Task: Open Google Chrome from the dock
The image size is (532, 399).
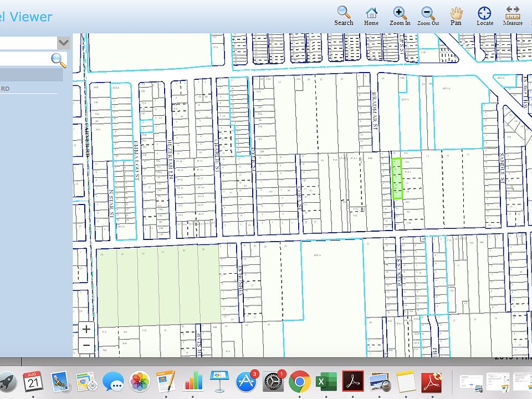Action: click(x=299, y=382)
